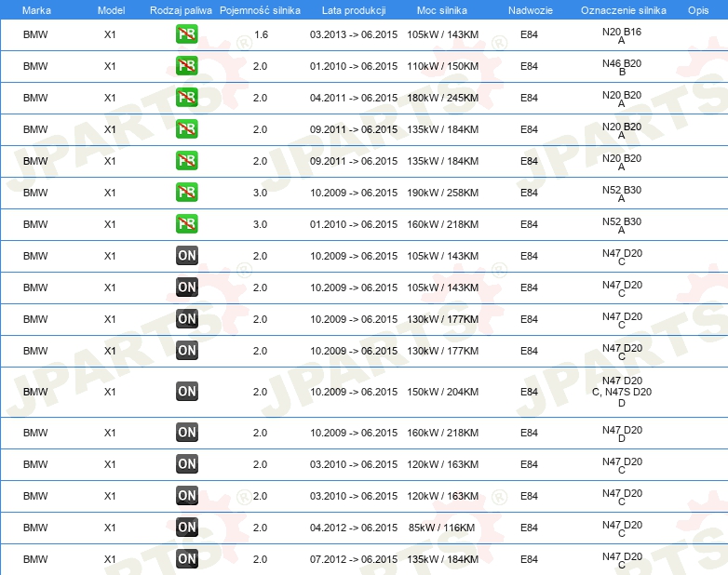Viewport: 728px width, 575px height.
Task: Click the petrol PB icon in the 1.6 engine row
Action: [186, 34]
